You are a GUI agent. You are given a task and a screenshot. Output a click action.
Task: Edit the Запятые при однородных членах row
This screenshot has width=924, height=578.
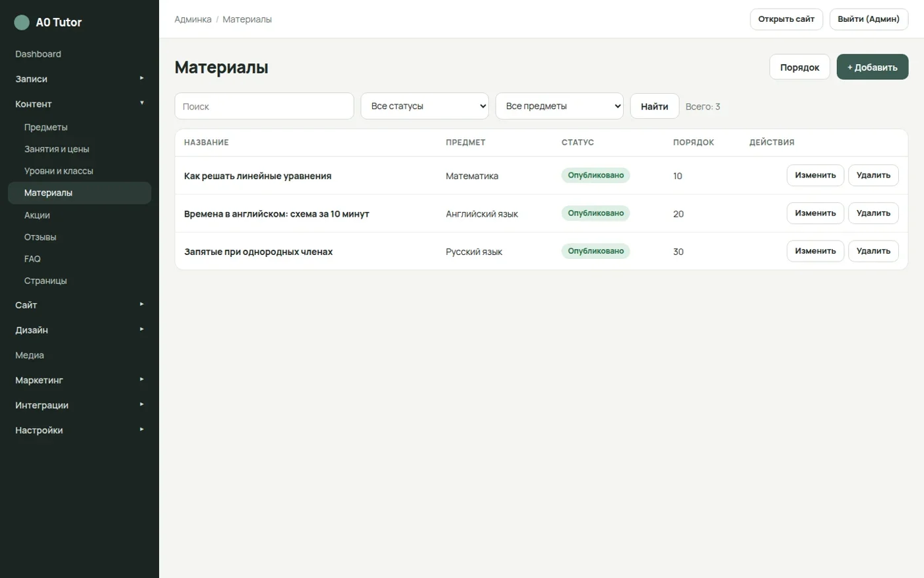(x=815, y=251)
